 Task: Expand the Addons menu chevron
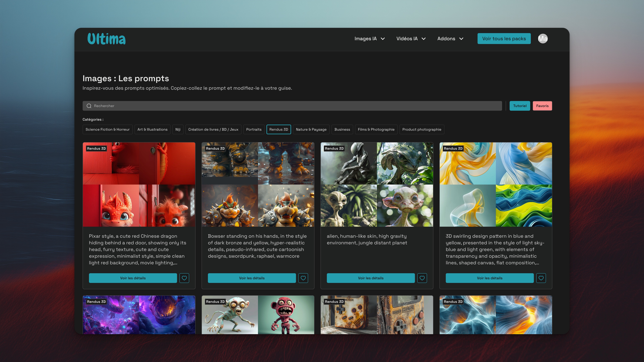tap(461, 39)
